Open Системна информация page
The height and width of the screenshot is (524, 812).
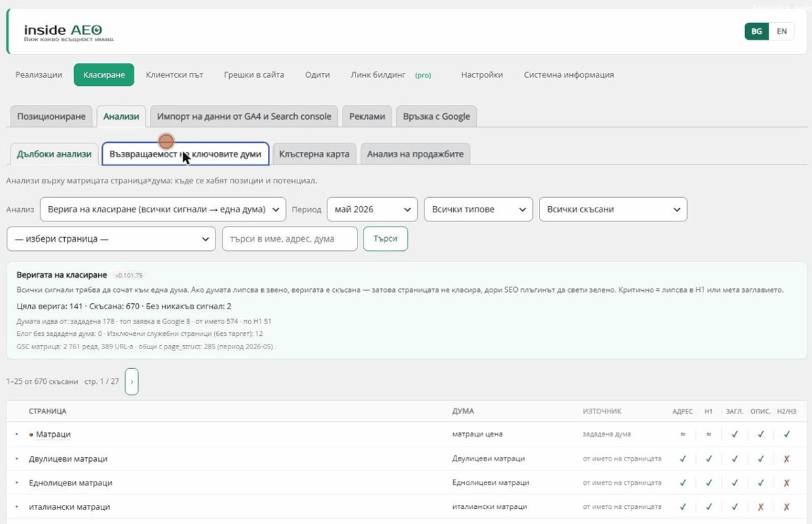[x=569, y=75]
